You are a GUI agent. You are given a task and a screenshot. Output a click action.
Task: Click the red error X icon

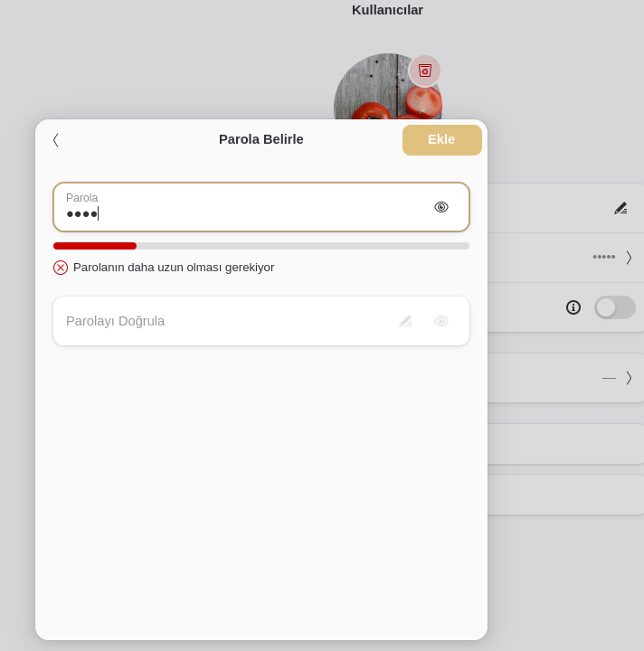point(61,268)
